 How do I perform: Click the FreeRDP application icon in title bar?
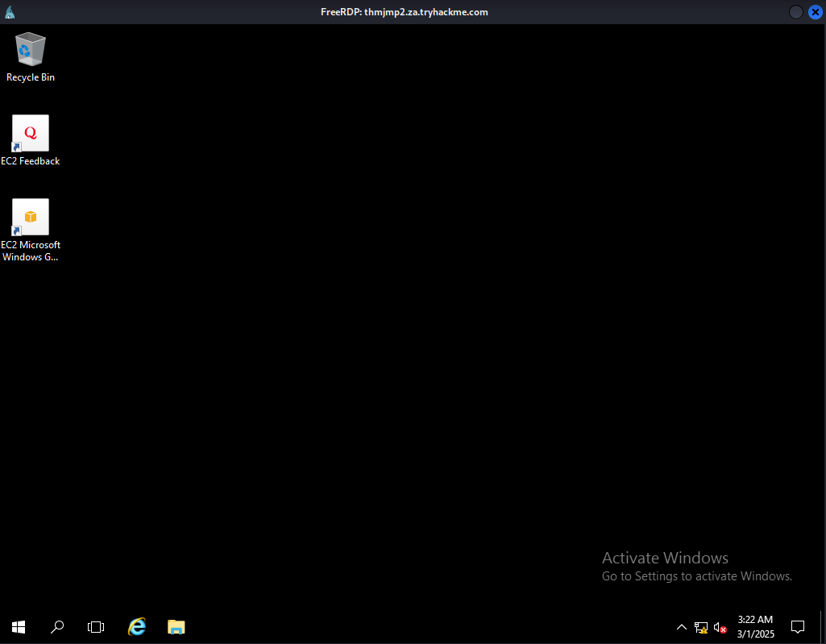10,12
